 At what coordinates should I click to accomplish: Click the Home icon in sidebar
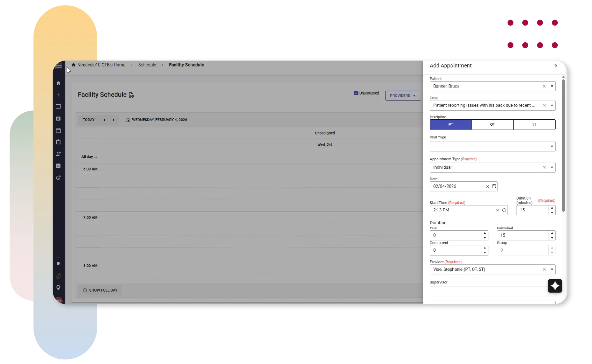pos(58,83)
